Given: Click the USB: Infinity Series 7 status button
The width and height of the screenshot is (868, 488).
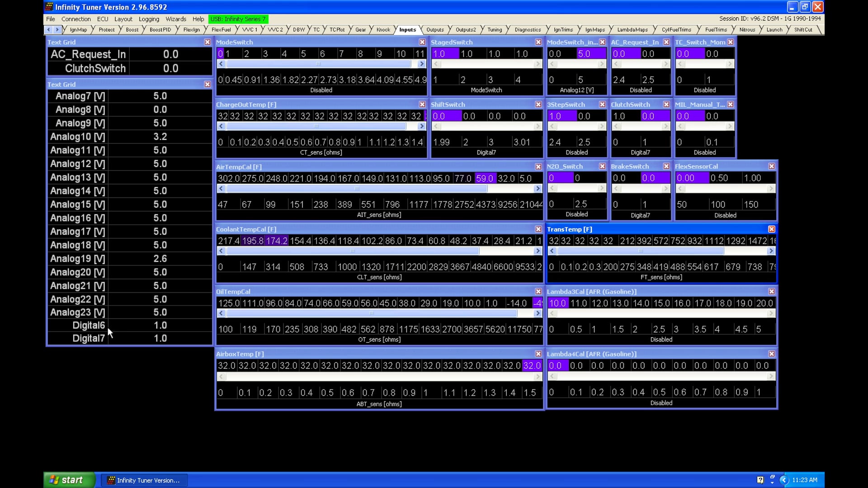Looking at the screenshot, I should tap(238, 19).
